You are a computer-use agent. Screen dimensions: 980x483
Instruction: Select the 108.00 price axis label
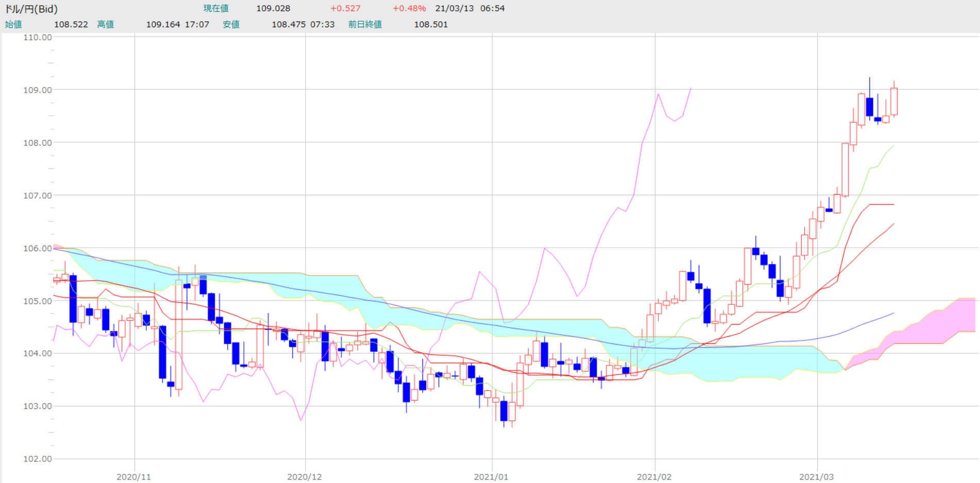point(38,143)
